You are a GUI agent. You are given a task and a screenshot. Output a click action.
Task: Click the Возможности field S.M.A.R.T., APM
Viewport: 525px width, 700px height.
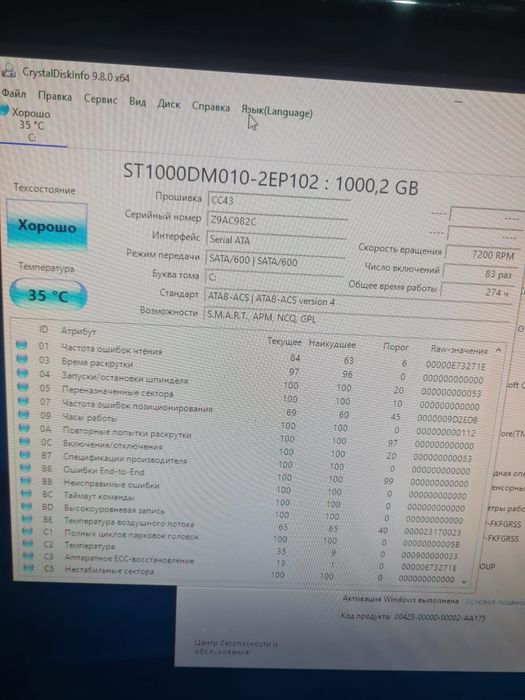(x=356, y=318)
